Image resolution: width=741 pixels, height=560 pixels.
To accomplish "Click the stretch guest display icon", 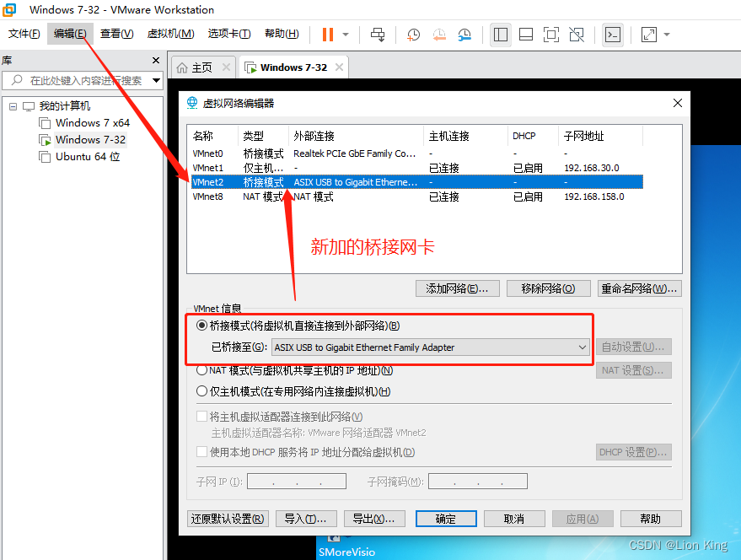I will [649, 35].
